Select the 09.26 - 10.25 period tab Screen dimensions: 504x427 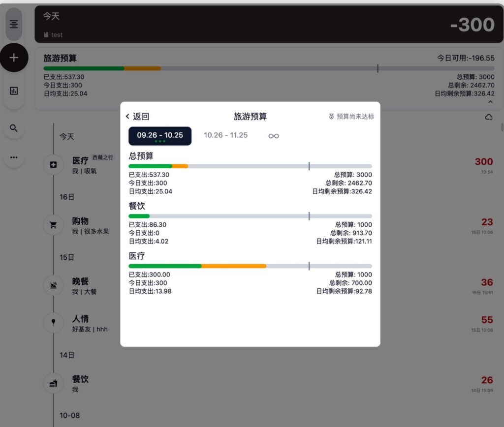[x=160, y=136]
